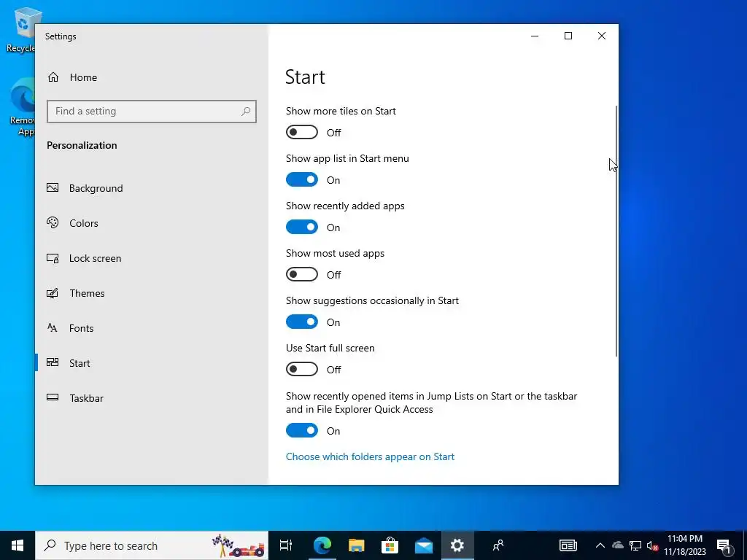Disable Show suggestions occasionally in Start
The image size is (747, 560).
pyautogui.click(x=301, y=322)
